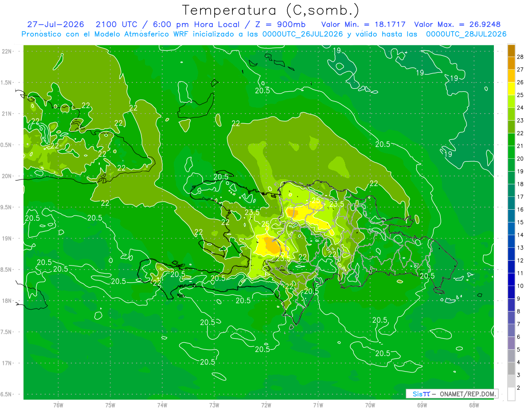This screenshot has height=411, width=532.
Task: Click the "73W" longitude axis label
Action: [214, 405]
